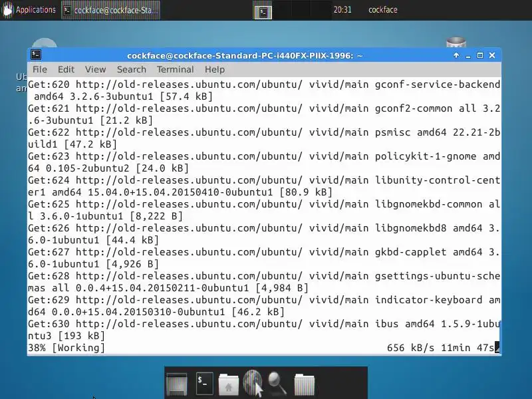Click the '656 kB/s' download speed text
This screenshot has height=399, width=532.
tap(410, 348)
